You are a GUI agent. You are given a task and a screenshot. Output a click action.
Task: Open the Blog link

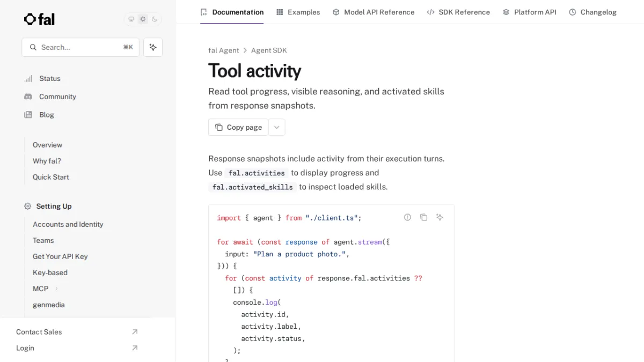(x=47, y=115)
